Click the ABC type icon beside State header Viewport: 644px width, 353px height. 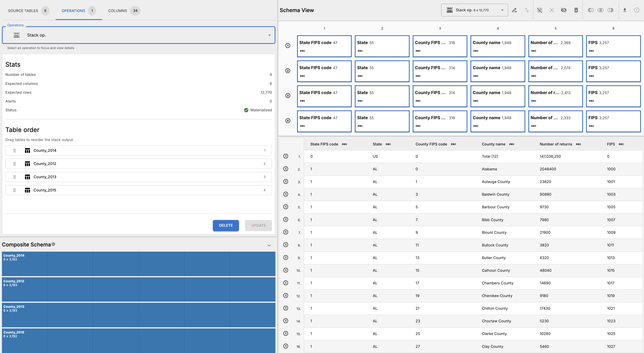coord(388,144)
